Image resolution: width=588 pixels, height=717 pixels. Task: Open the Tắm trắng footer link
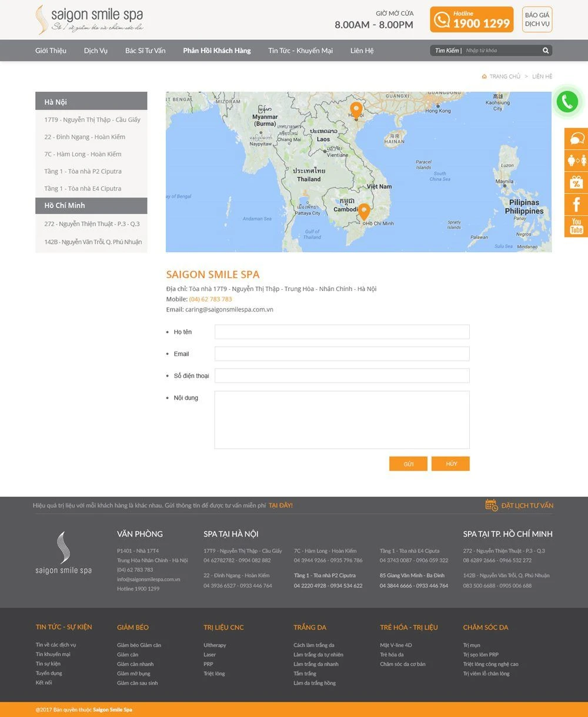305,674
